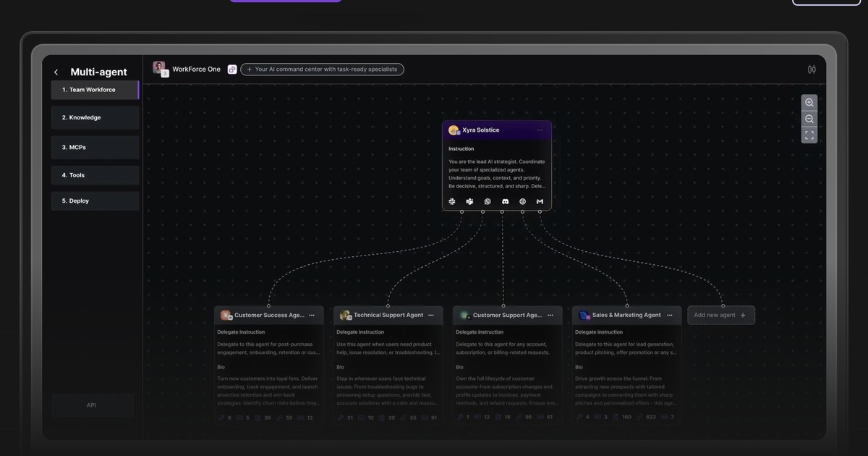Image resolution: width=868 pixels, height=456 pixels.
Task: Open the 2. Knowledge tab
Action: click(x=95, y=117)
